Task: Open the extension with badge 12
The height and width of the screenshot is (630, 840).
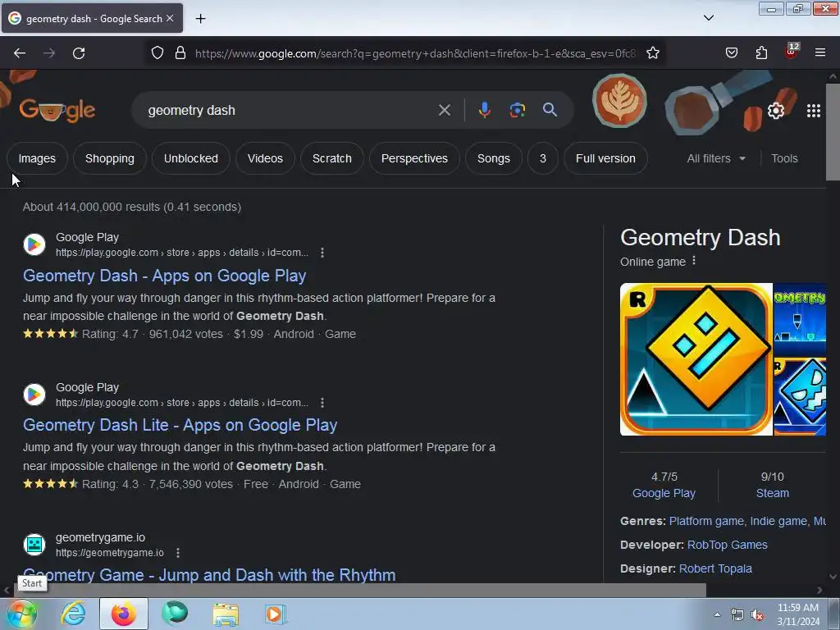Action: pos(792,52)
